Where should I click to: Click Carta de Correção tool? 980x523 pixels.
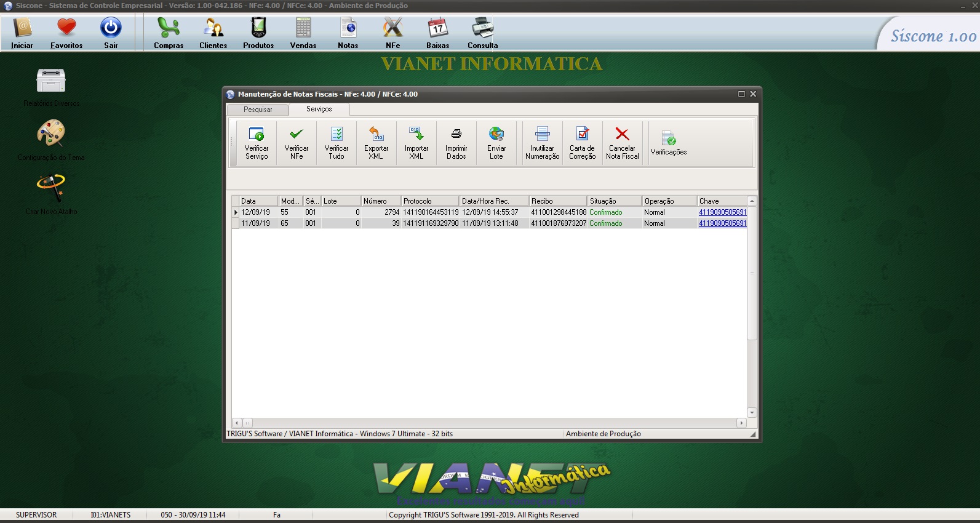point(583,143)
